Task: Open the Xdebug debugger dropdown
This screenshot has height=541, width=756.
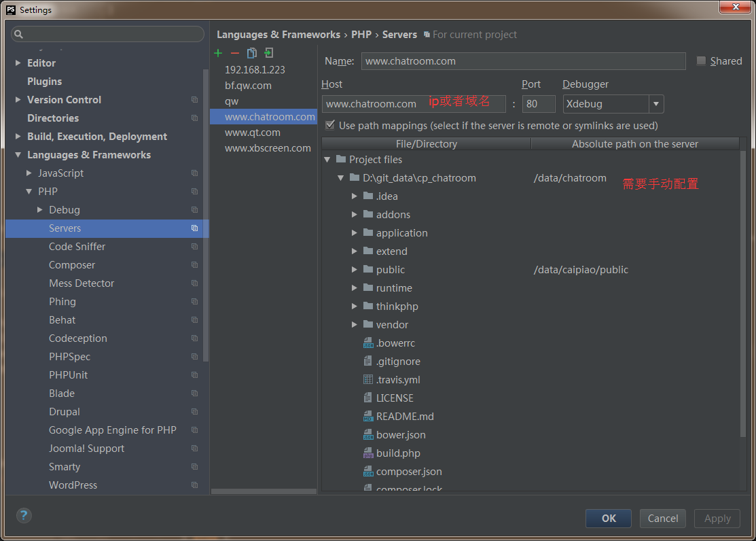Action: 656,104
